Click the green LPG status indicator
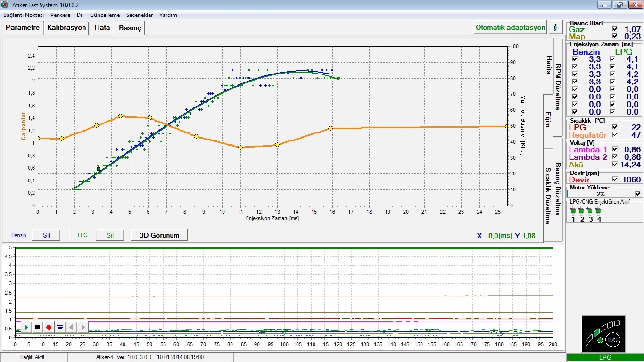The width and height of the screenshot is (644, 362). pos(605,357)
